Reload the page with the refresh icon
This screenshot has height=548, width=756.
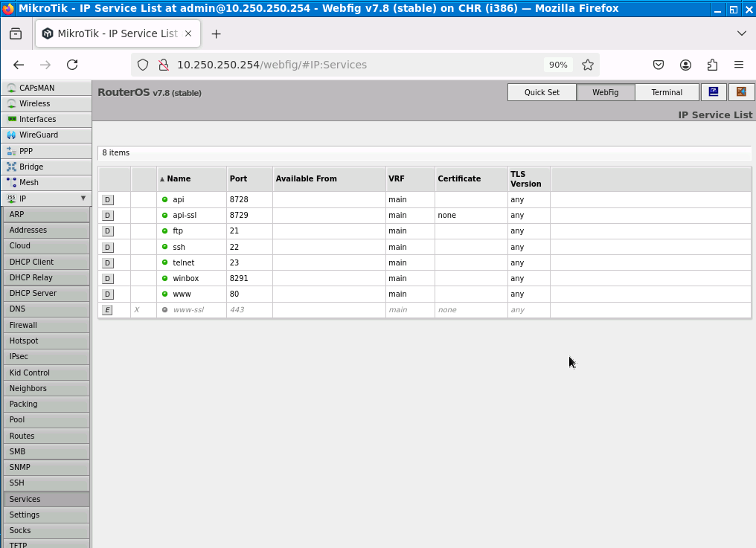click(72, 65)
